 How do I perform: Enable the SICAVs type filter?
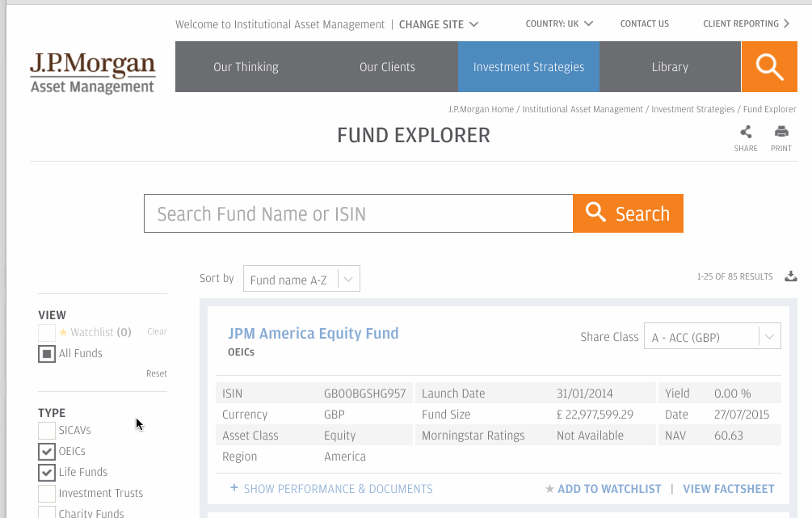pos(47,431)
